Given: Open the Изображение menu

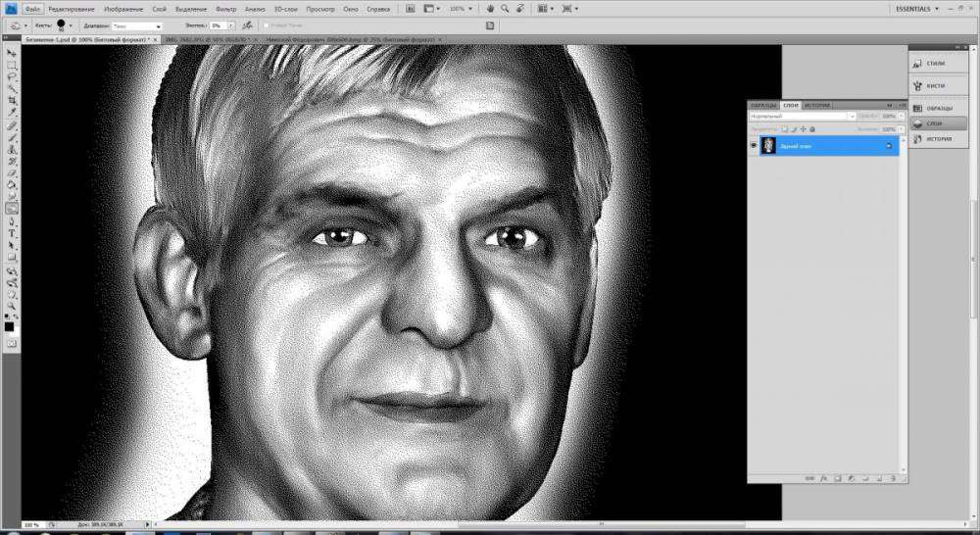Looking at the screenshot, I should (x=123, y=9).
